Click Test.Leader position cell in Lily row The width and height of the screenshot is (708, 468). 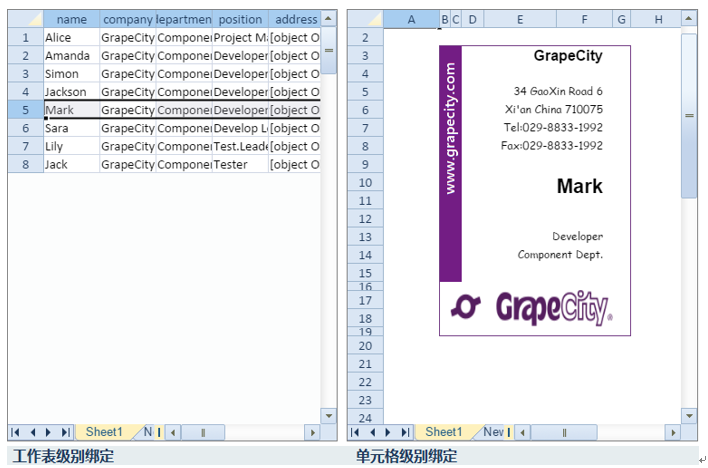(240, 146)
